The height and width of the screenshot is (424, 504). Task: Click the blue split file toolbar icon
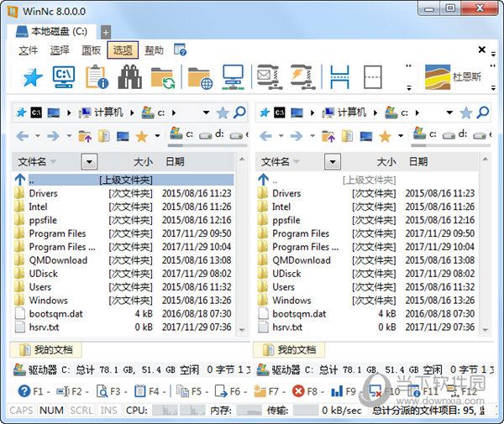pyautogui.click(x=339, y=77)
